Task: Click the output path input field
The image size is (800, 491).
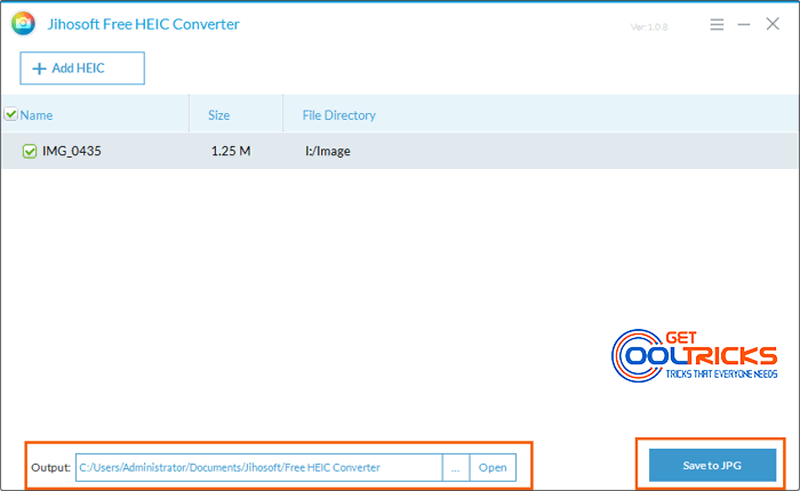Action: click(259, 468)
